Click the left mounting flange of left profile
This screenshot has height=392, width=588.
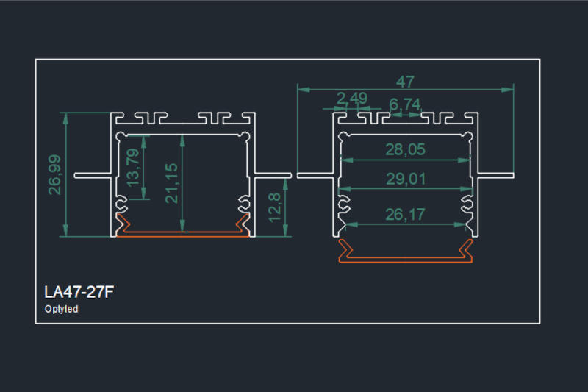pyautogui.click(x=93, y=175)
